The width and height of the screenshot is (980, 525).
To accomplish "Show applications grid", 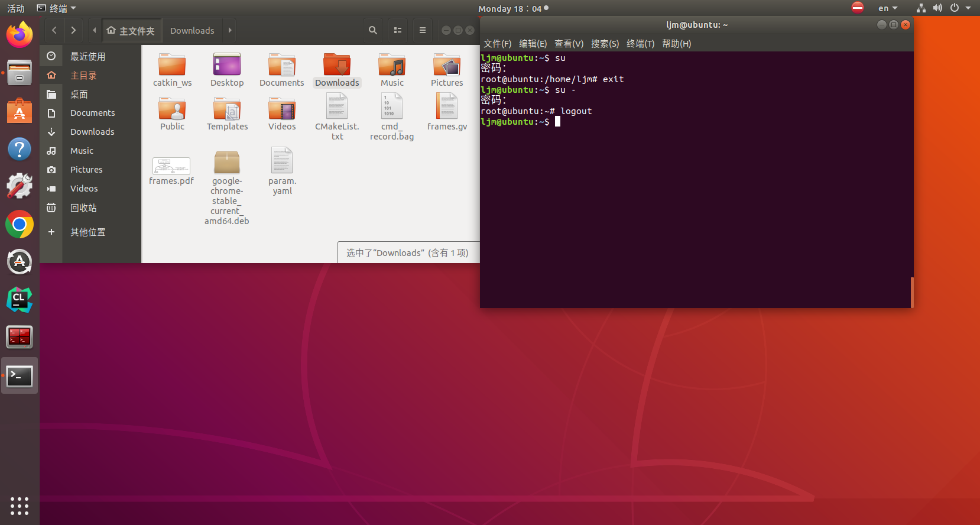I will [20, 506].
